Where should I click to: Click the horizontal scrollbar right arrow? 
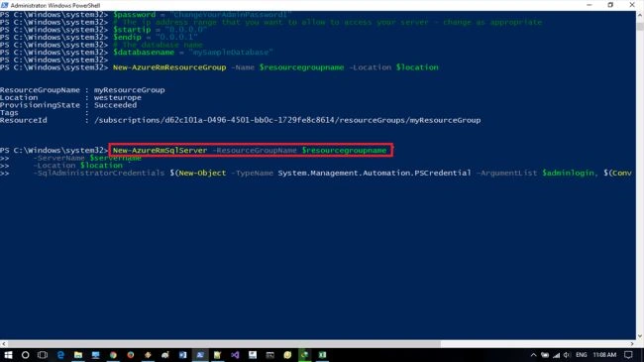click(632, 343)
